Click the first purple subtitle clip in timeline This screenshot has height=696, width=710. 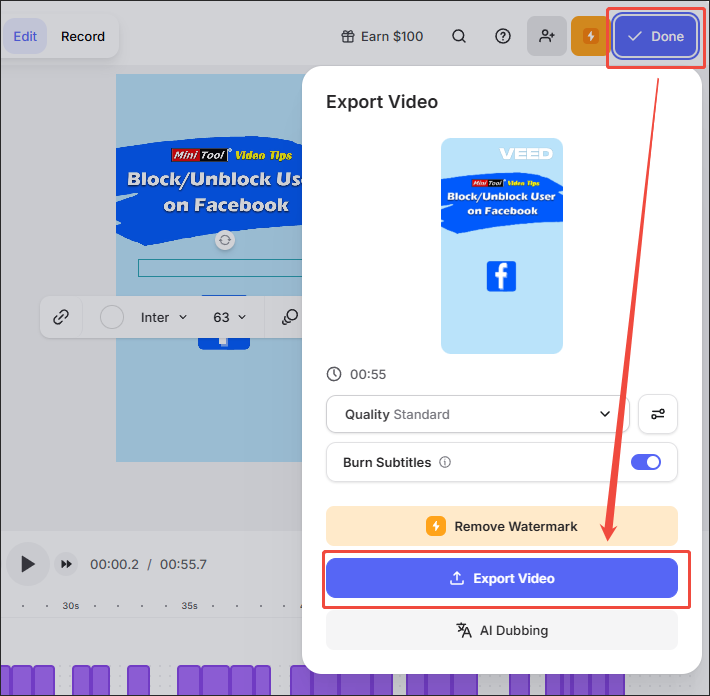click(5, 680)
